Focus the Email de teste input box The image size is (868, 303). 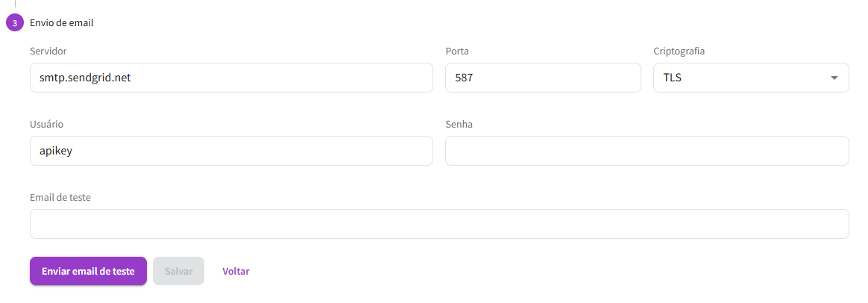[x=438, y=224]
